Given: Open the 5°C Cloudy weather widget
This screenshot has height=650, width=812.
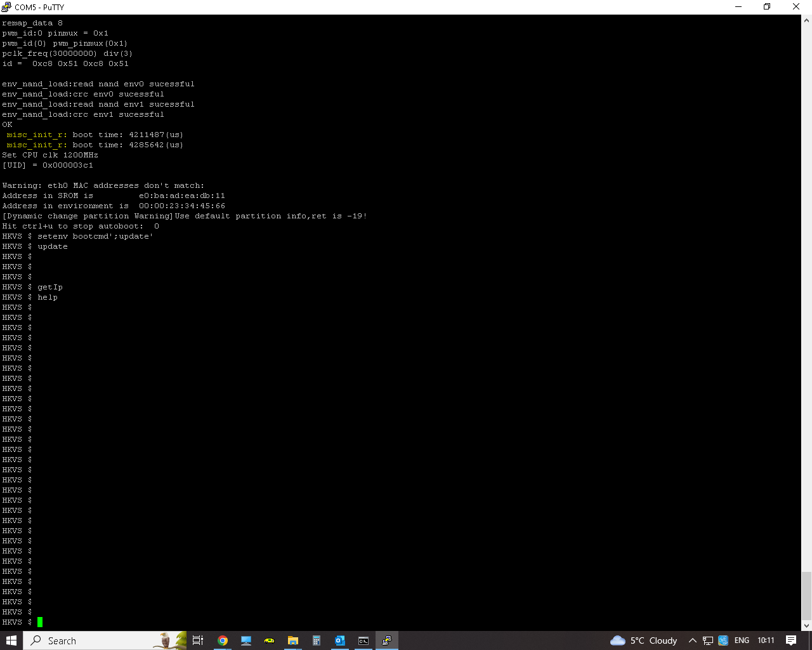Looking at the screenshot, I should [643, 640].
